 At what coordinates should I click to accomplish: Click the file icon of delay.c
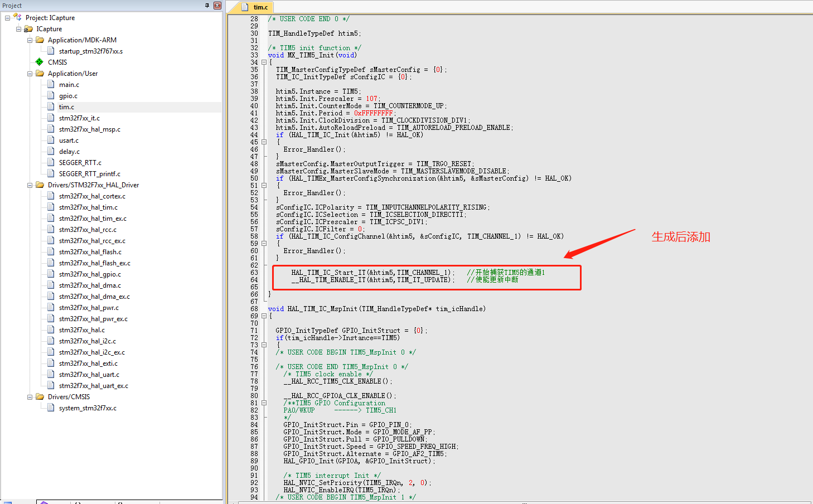click(x=51, y=151)
